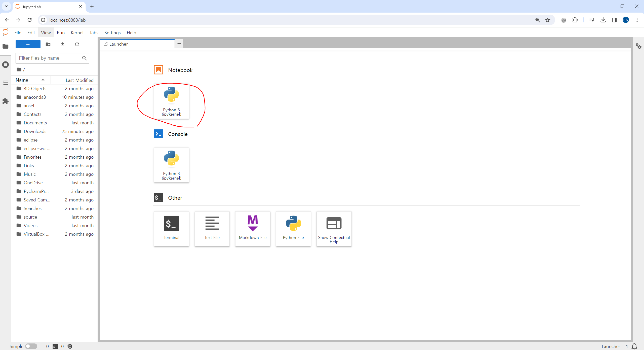Close the JupyterLab browser tab
The image size is (644, 350).
click(x=80, y=7)
